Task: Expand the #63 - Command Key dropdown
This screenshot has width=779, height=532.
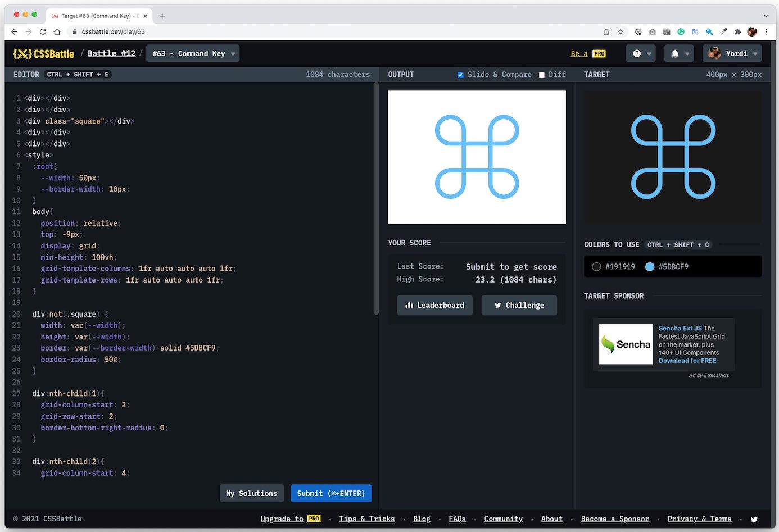Action: pyautogui.click(x=193, y=53)
